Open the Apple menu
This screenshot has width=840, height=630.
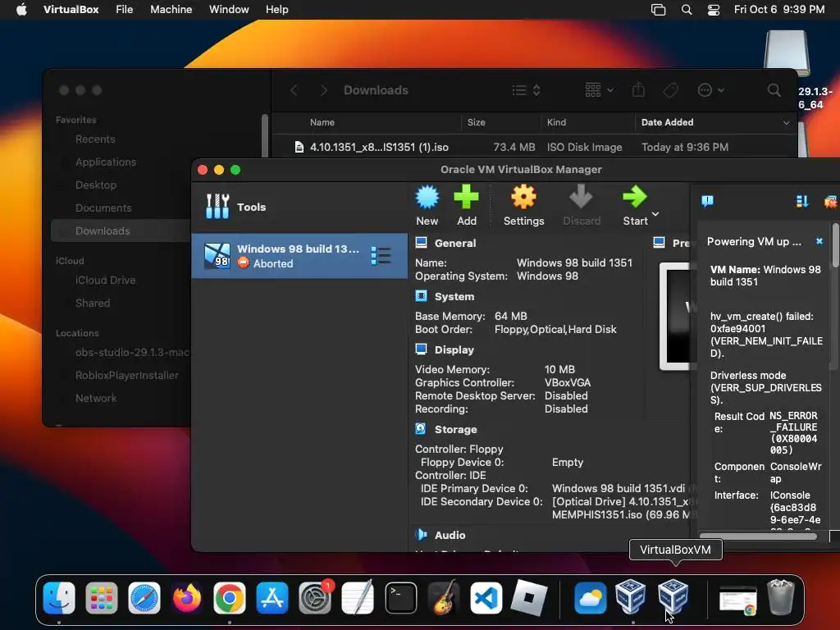point(21,9)
